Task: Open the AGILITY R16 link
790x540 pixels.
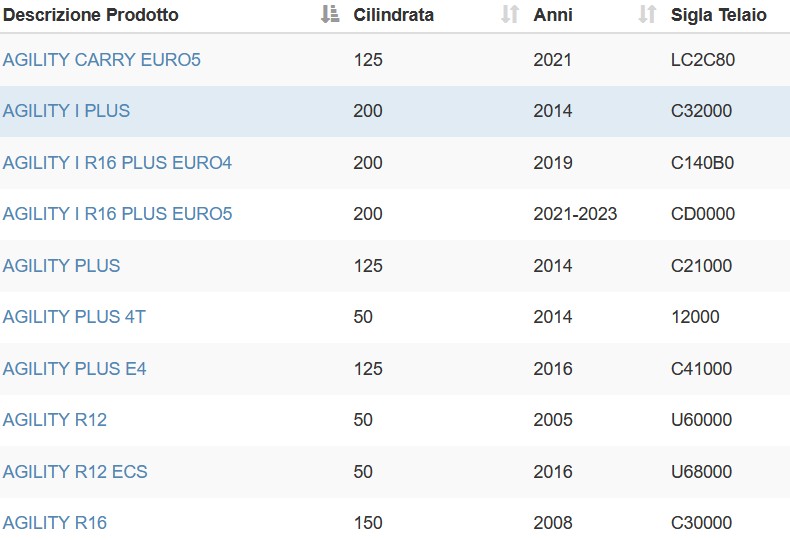Action: coord(55,523)
